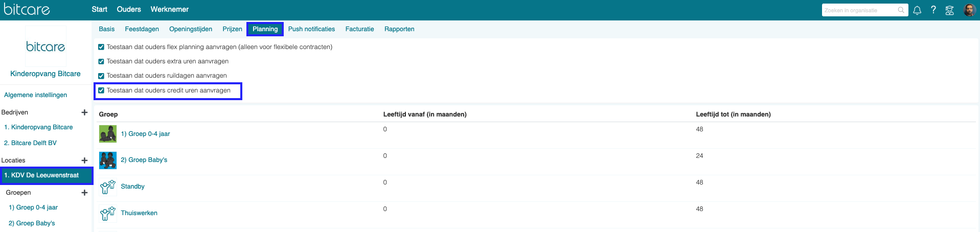Open the user profile avatar
The height and width of the screenshot is (232, 980).
pyautogui.click(x=969, y=10)
